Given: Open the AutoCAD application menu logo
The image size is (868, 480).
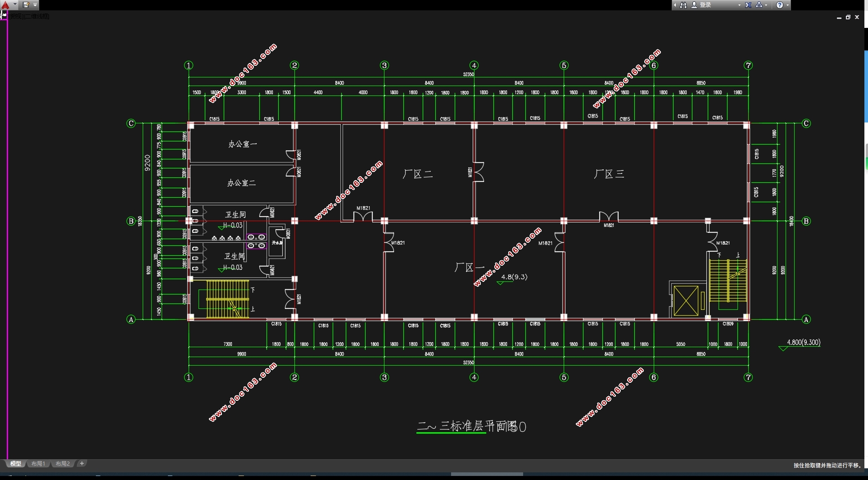Looking at the screenshot, I should [x=5, y=5].
